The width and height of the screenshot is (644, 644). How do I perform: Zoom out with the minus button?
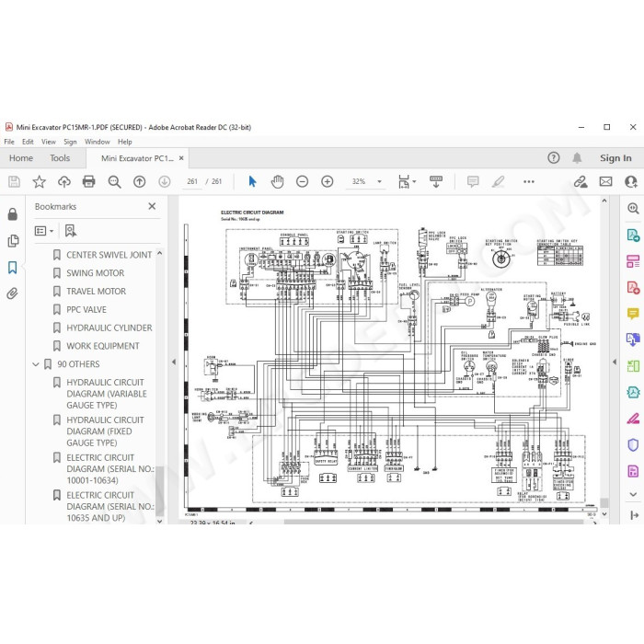click(x=303, y=181)
